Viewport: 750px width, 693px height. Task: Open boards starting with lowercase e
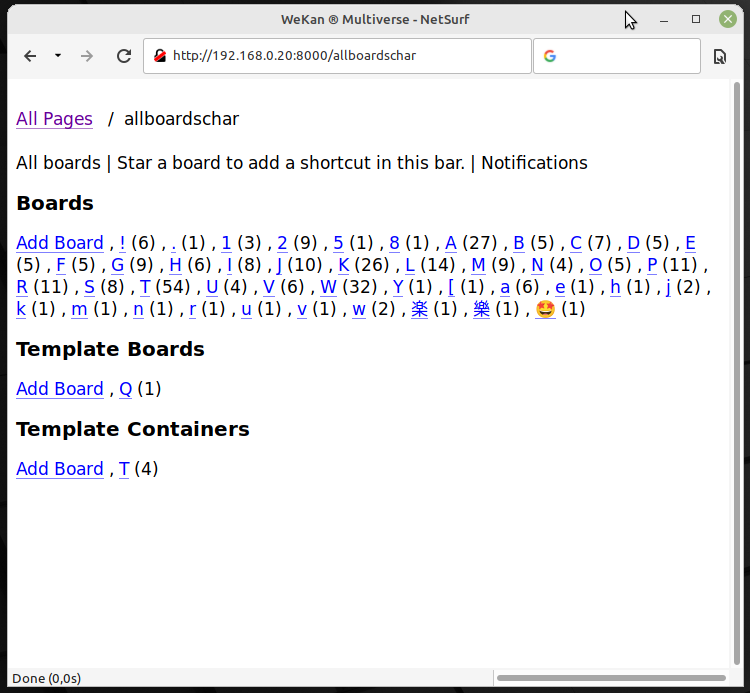(560, 287)
